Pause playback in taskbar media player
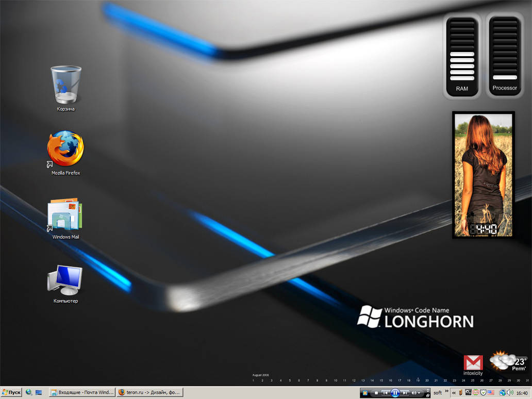Screen dimensions: 532x399 tap(395, 393)
